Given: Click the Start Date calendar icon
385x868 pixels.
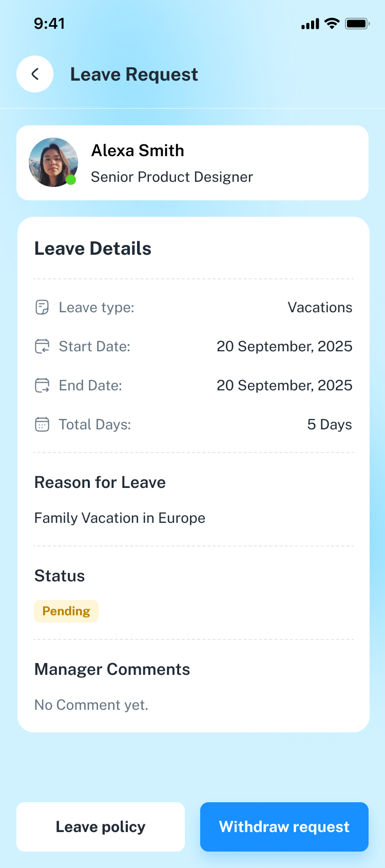Looking at the screenshot, I should point(42,346).
